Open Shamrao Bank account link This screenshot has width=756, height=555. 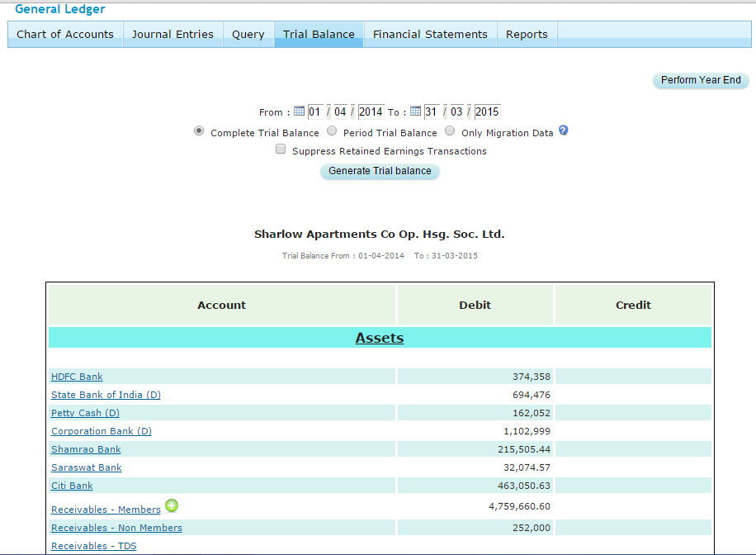pyautogui.click(x=86, y=449)
